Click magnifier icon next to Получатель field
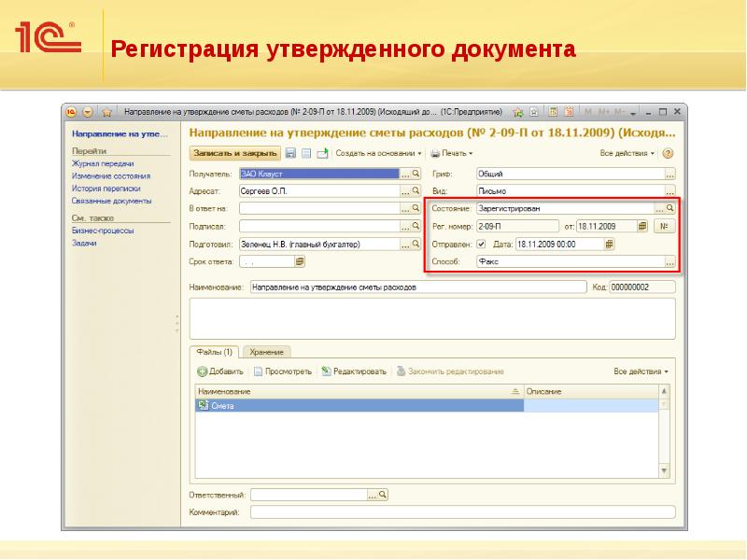 tap(416, 173)
